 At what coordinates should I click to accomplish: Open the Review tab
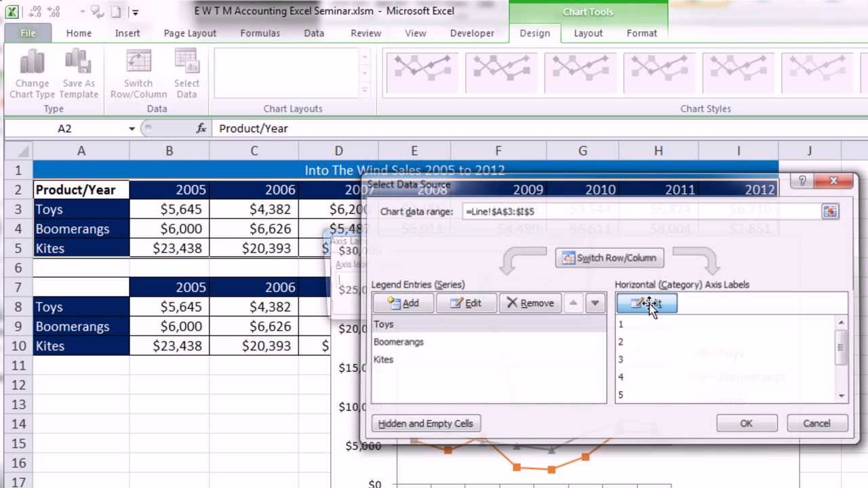click(366, 33)
